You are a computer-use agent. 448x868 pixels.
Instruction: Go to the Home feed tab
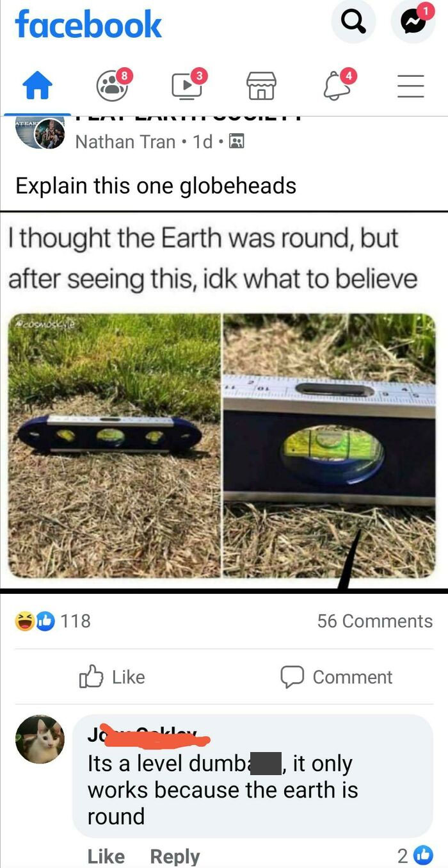(x=38, y=86)
